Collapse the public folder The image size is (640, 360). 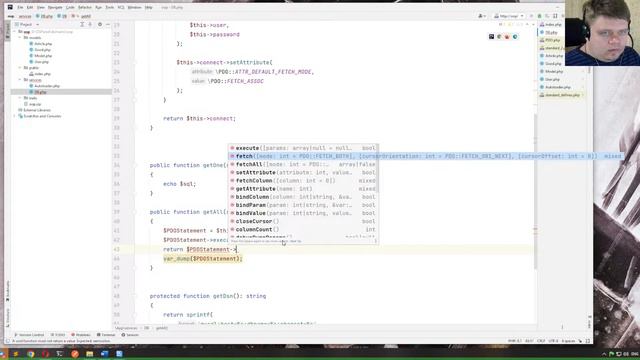[x=20, y=68]
